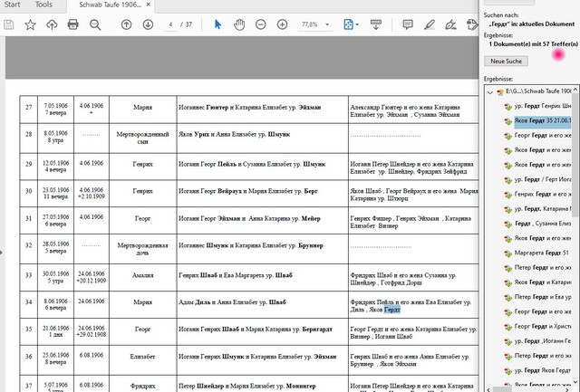Viewport: 580px width, 392px height.
Task: Click the Save (floppy disk) icon
Action: [9, 24]
